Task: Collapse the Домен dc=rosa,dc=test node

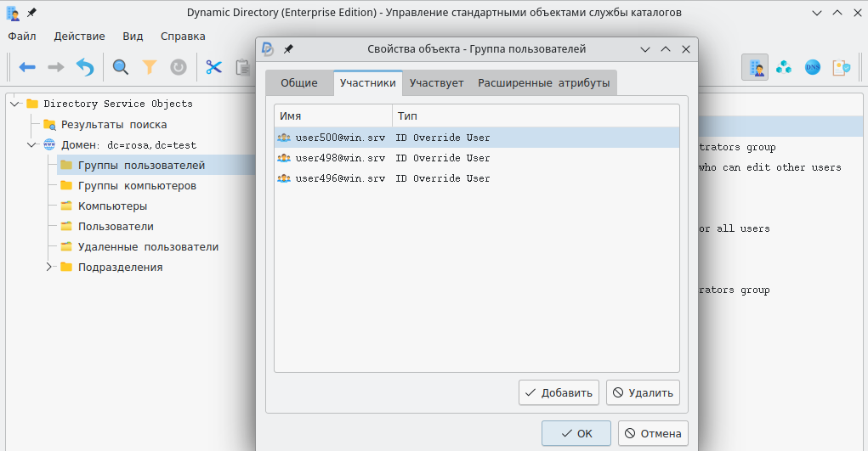Action: (31, 144)
